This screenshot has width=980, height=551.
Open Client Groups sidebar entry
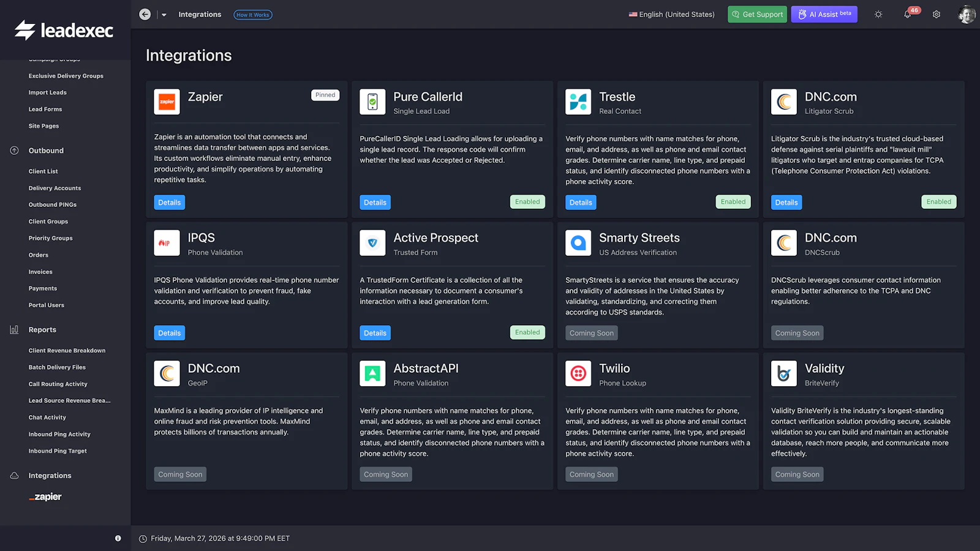(x=48, y=222)
